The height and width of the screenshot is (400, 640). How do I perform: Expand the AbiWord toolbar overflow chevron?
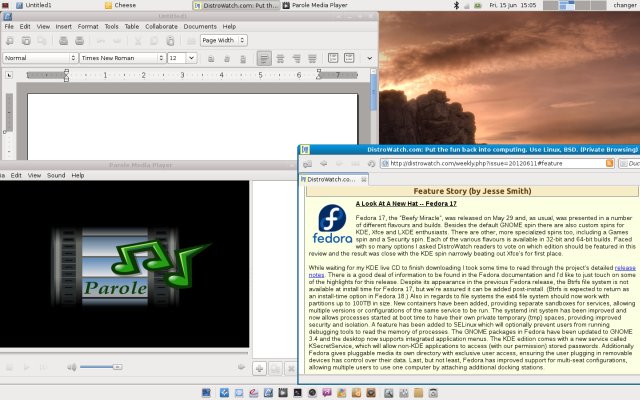369,58
